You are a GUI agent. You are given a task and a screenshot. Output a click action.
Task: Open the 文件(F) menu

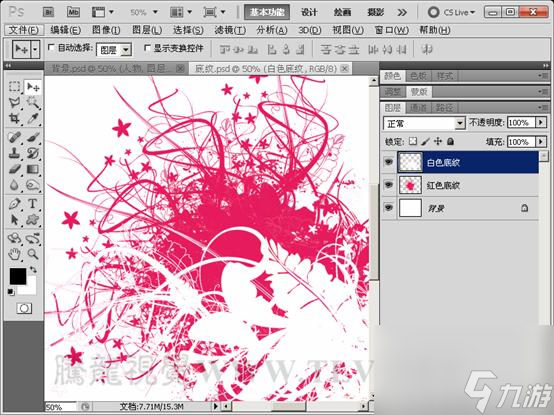24,30
